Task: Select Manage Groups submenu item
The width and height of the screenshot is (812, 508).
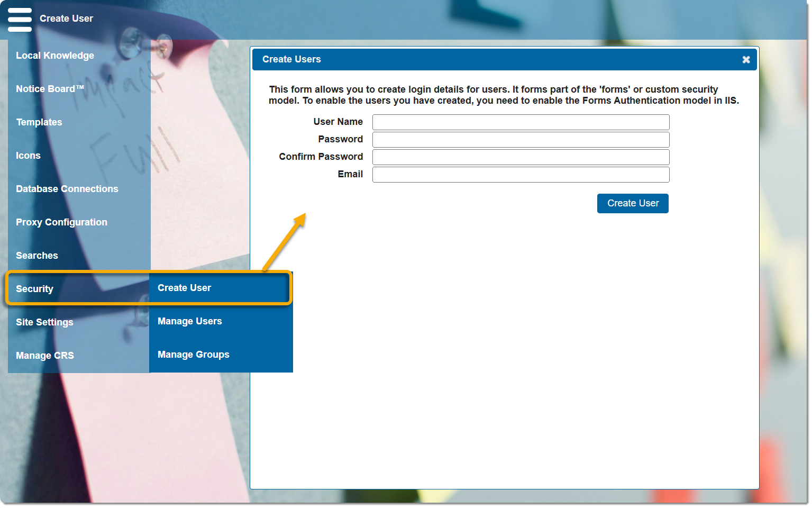Action: tap(194, 355)
